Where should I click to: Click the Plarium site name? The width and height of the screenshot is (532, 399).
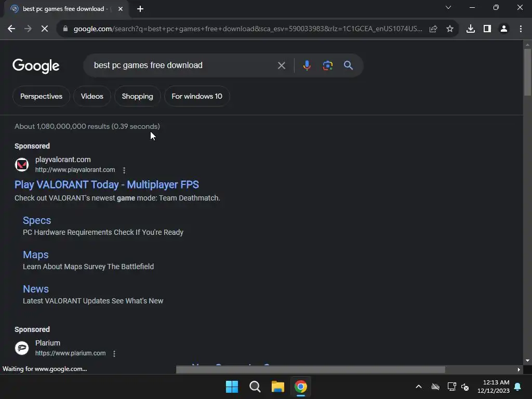point(47,343)
